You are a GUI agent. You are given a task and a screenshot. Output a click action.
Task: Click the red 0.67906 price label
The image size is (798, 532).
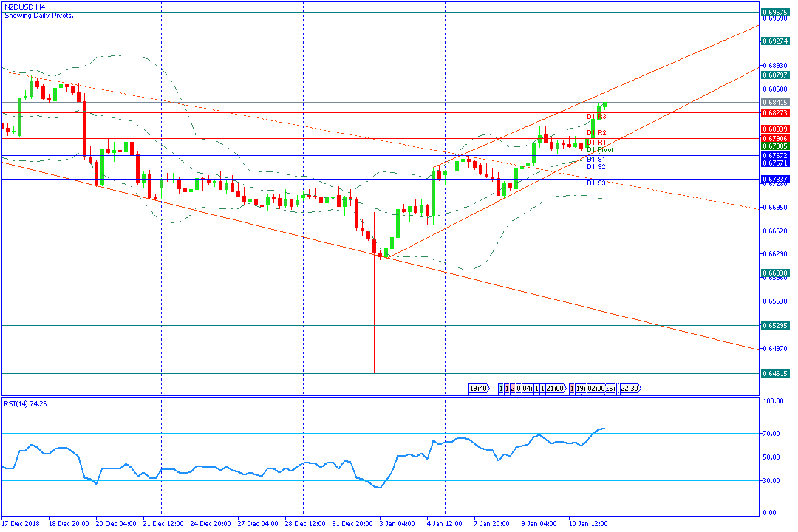775,138
